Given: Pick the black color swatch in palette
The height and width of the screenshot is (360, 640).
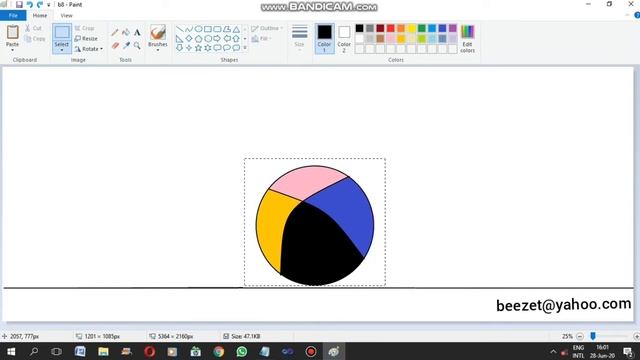Looking at the screenshot, I should (x=359, y=28).
